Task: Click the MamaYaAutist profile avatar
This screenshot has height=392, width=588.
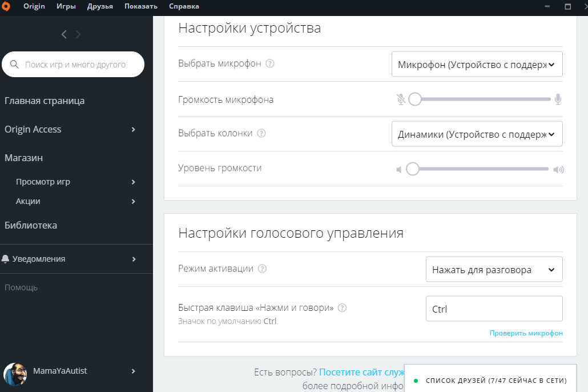Action: click(x=15, y=374)
